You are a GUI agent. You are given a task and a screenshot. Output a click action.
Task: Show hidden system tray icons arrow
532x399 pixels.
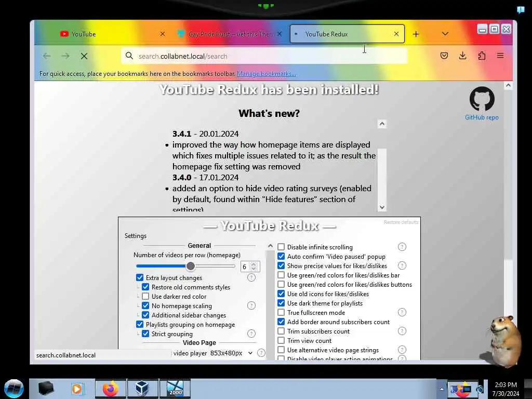tap(442, 389)
